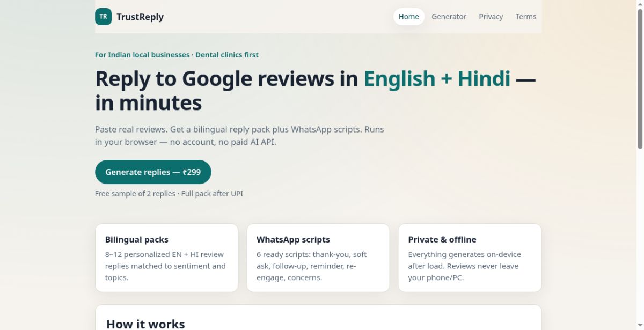644x330 pixels.
Task: Select the Private & offline card heading
Action: coord(442,239)
